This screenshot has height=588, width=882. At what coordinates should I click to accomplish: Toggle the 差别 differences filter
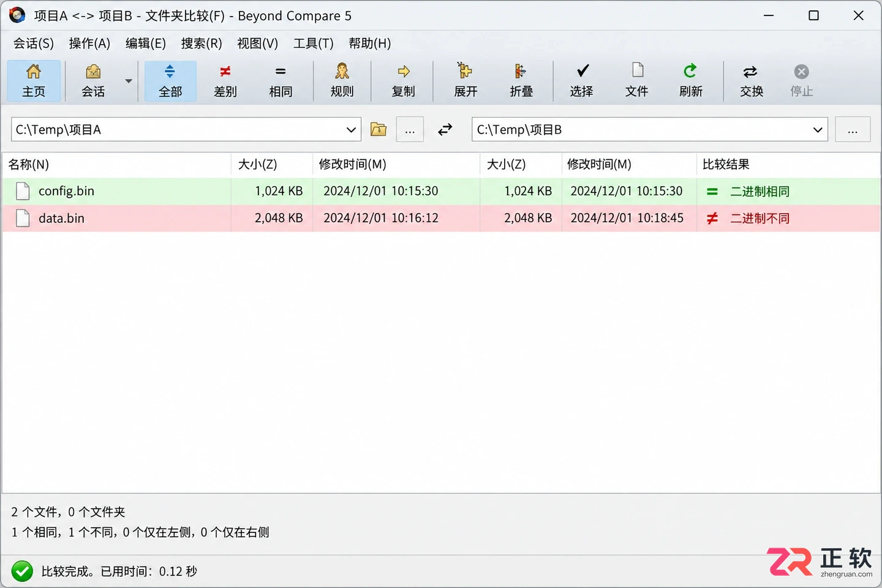click(x=225, y=80)
